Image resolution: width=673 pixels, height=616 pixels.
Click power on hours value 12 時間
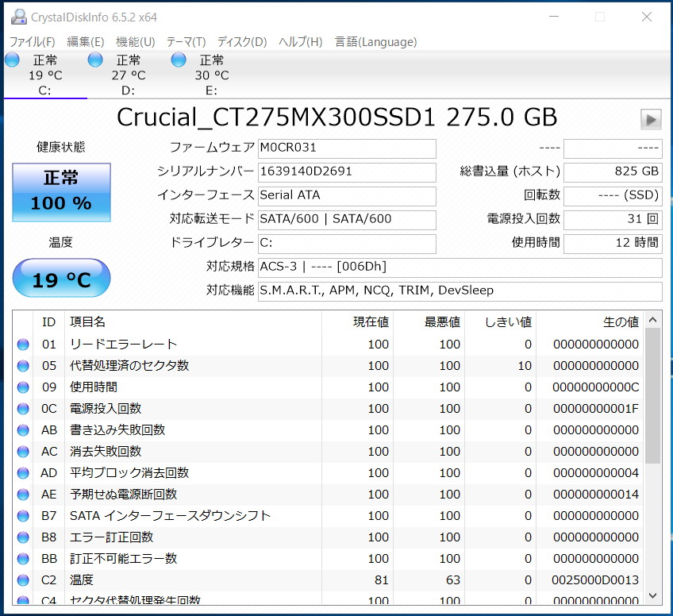(x=613, y=244)
